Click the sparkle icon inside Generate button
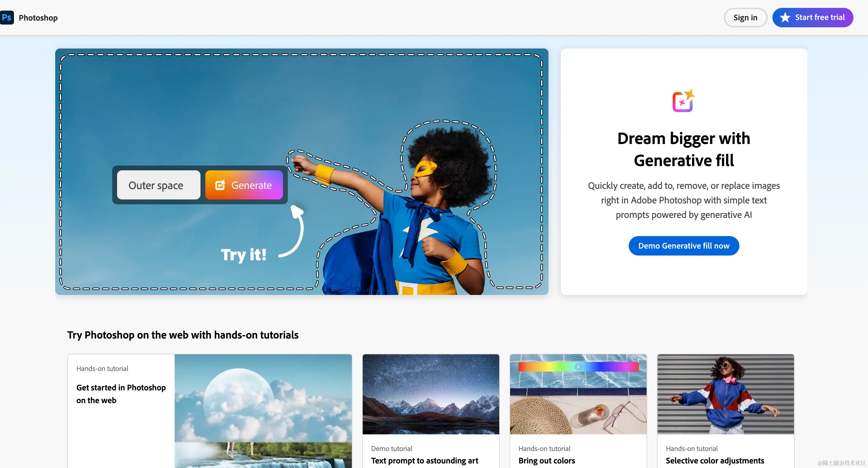The height and width of the screenshot is (468, 868). pos(220,185)
